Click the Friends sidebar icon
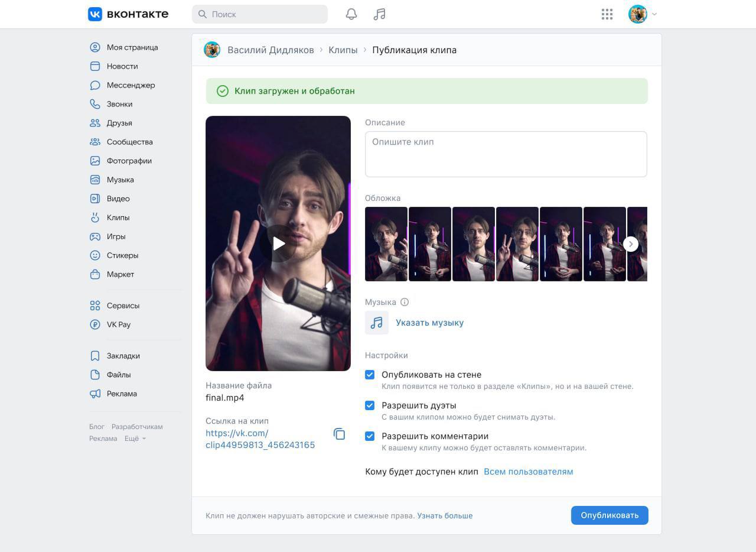The image size is (756, 552). (95, 123)
